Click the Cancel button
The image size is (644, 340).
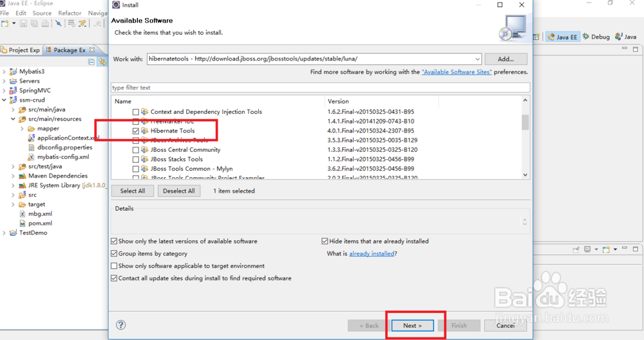(506, 326)
